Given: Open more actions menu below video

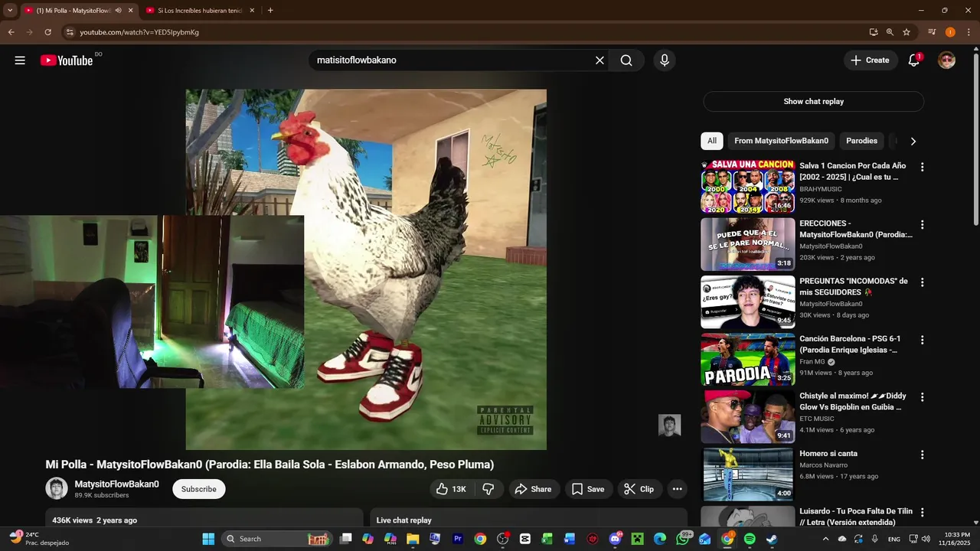Looking at the screenshot, I should coord(677,489).
